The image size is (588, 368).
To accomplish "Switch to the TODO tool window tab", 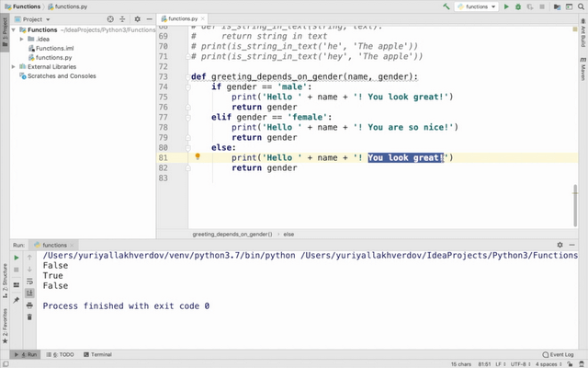I will (63, 354).
